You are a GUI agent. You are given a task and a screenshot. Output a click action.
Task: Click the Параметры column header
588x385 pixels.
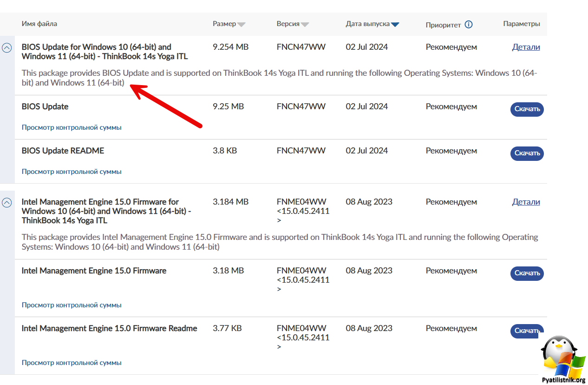tap(521, 24)
